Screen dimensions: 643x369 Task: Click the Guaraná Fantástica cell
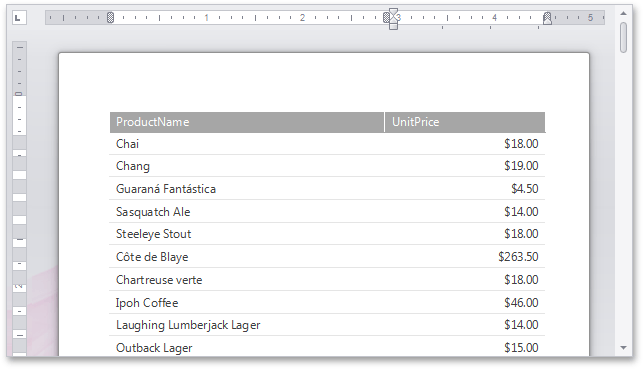(247, 189)
